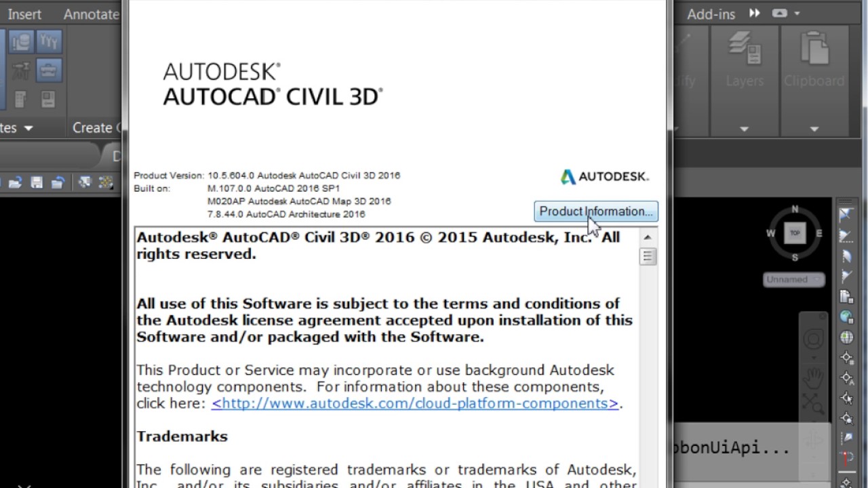The height and width of the screenshot is (488, 868).
Task: Show more ribbon tabs with double arrow
Action: (755, 13)
